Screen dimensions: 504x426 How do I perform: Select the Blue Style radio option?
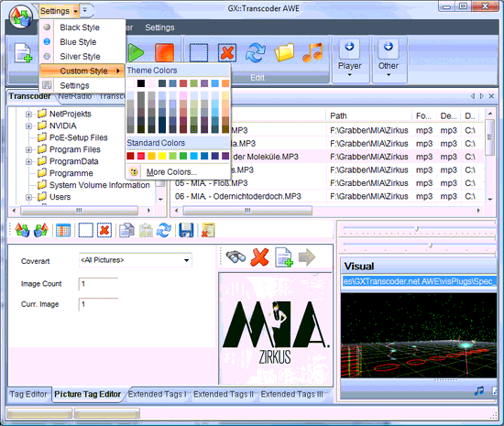click(47, 42)
